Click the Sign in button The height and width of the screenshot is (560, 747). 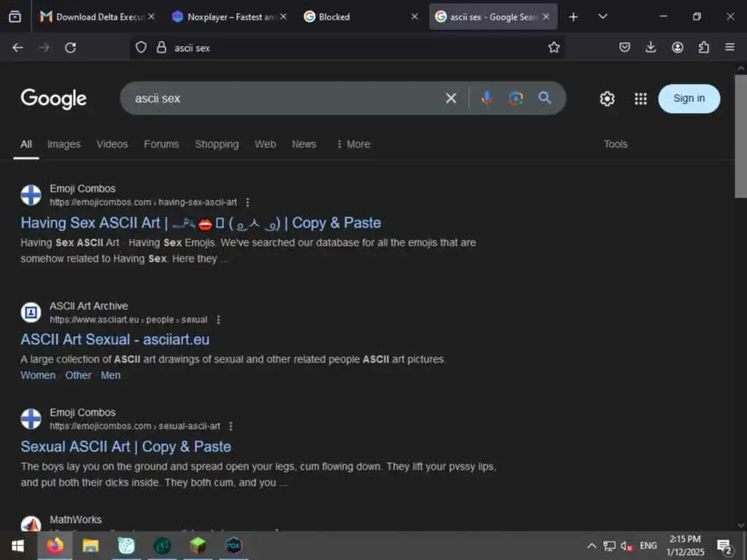pos(689,98)
